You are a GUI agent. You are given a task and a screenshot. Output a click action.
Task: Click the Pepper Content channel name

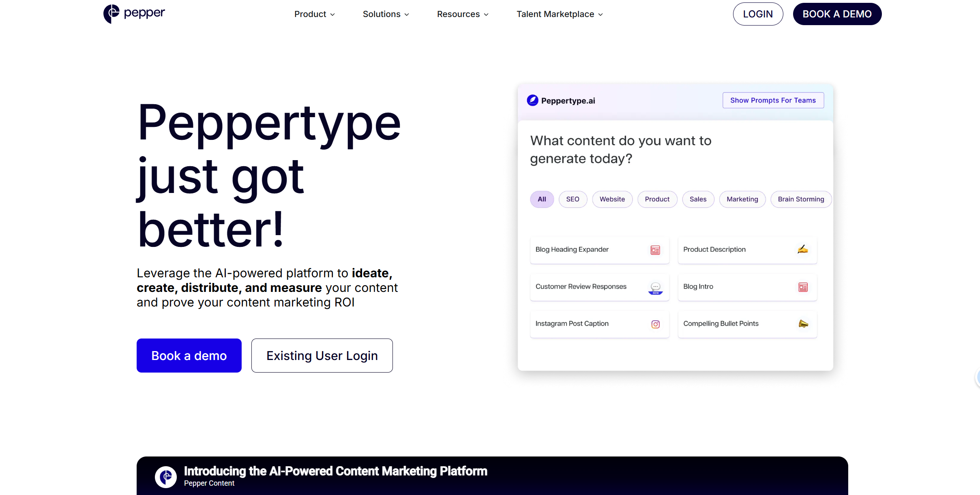coord(209,483)
